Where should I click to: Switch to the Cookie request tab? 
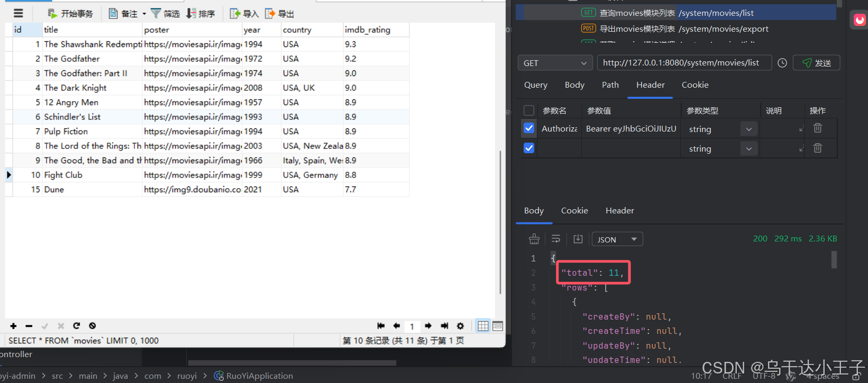click(695, 85)
